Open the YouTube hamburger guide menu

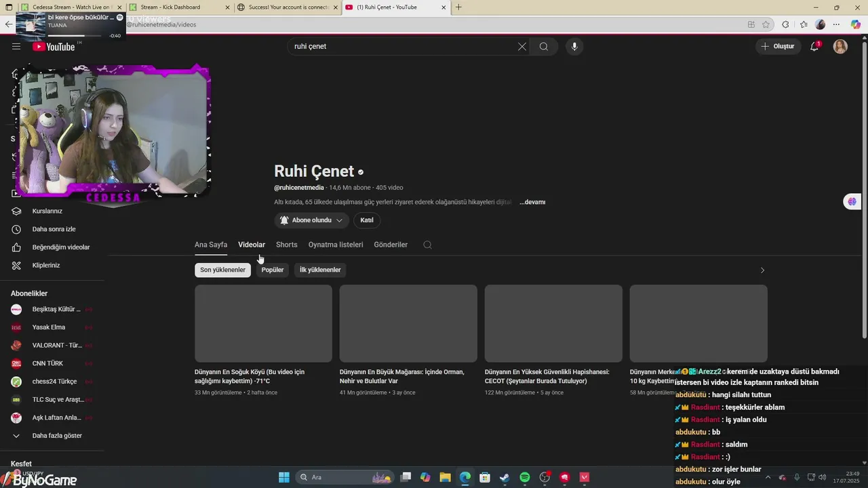(16, 46)
